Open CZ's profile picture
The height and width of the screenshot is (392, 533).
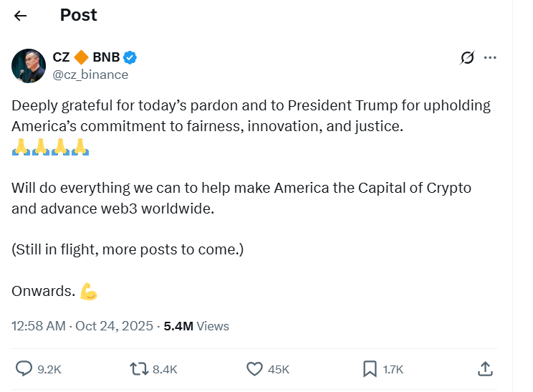(29, 66)
